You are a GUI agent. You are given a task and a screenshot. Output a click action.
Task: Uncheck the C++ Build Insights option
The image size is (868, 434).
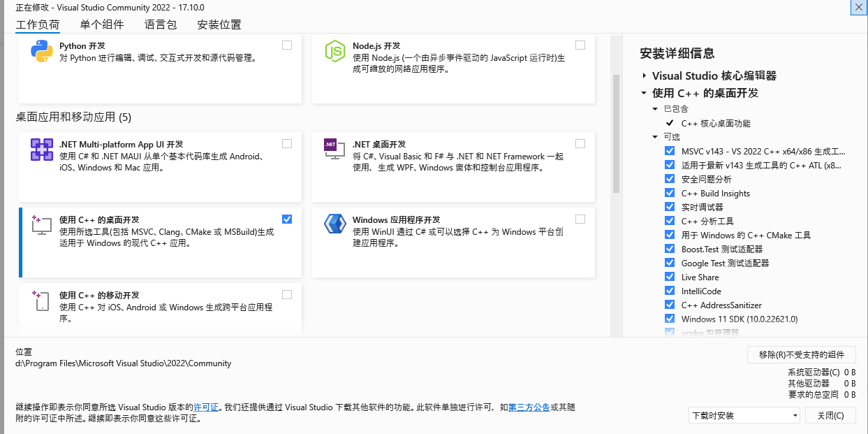670,193
